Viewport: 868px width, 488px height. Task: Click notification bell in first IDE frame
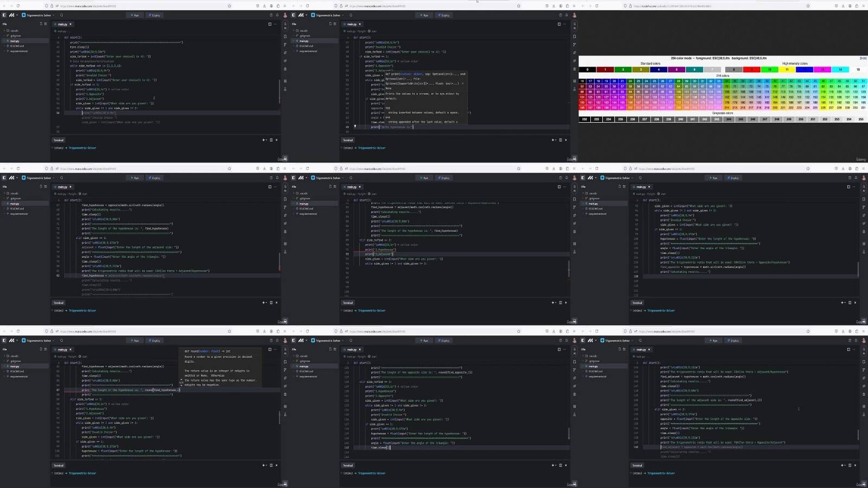click(277, 15)
